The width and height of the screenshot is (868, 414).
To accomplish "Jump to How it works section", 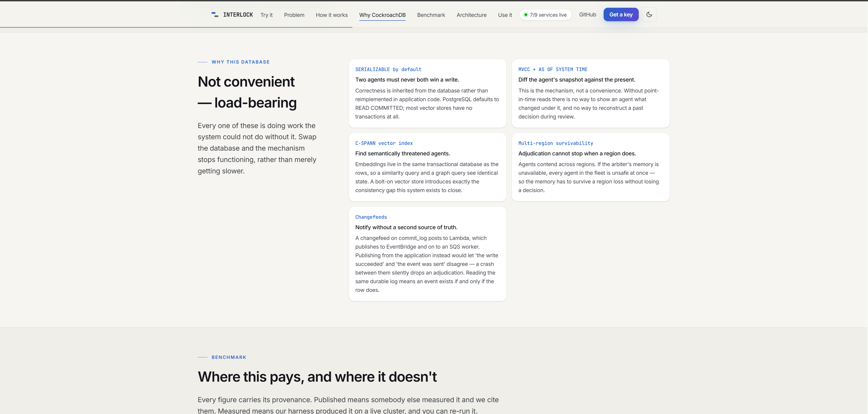I will (332, 15).
